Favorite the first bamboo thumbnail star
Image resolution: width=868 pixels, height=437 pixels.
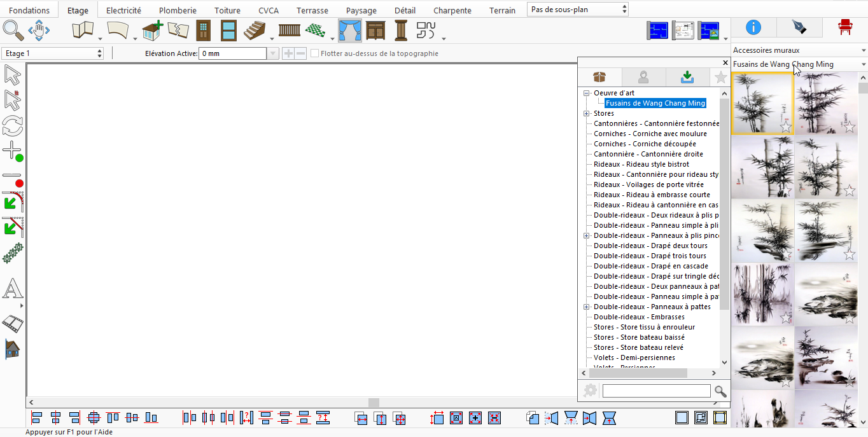click(x=786, y=127)
